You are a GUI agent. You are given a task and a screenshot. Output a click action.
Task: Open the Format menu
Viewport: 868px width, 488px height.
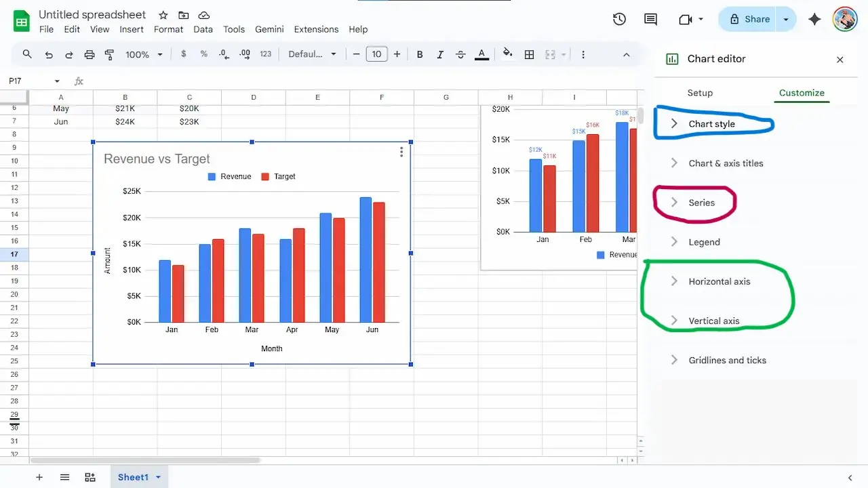pos(168,29)
